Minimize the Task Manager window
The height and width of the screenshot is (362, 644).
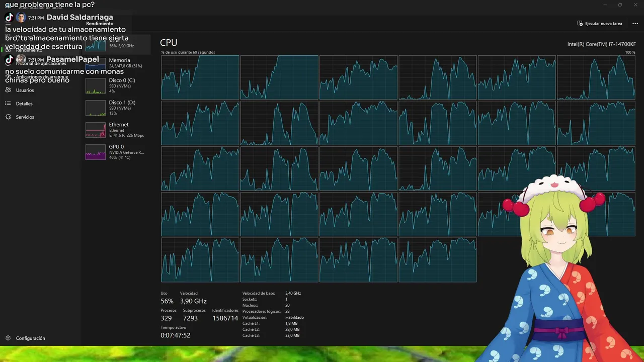point(605,5)
